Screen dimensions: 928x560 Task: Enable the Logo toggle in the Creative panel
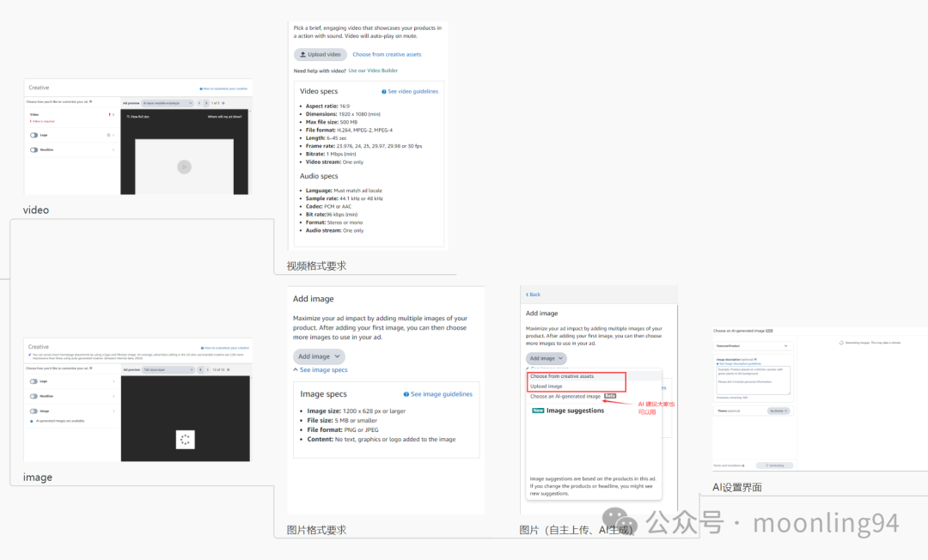(x=34, y=135)
